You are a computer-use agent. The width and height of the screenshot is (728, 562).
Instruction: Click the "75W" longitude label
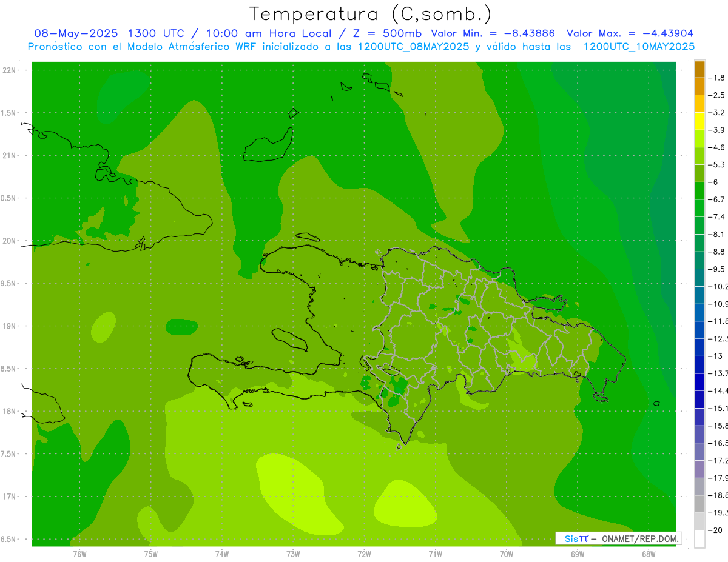(x=151, y=554)
